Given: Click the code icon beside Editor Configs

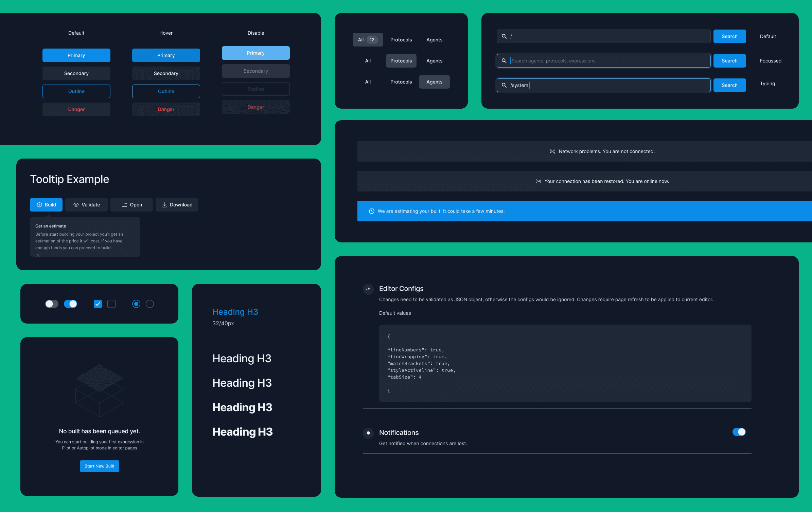Looking at the screenshot, I should (368, 289).
